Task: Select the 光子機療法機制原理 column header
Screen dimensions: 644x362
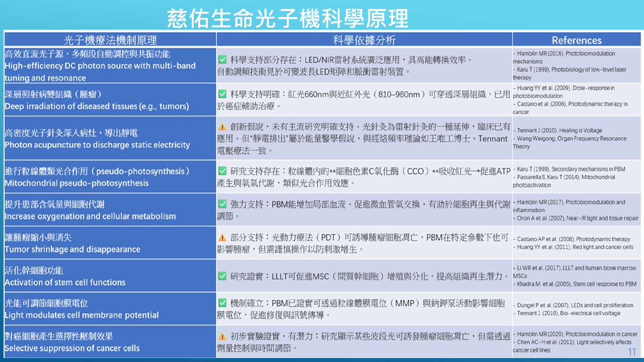Action: 110,40
